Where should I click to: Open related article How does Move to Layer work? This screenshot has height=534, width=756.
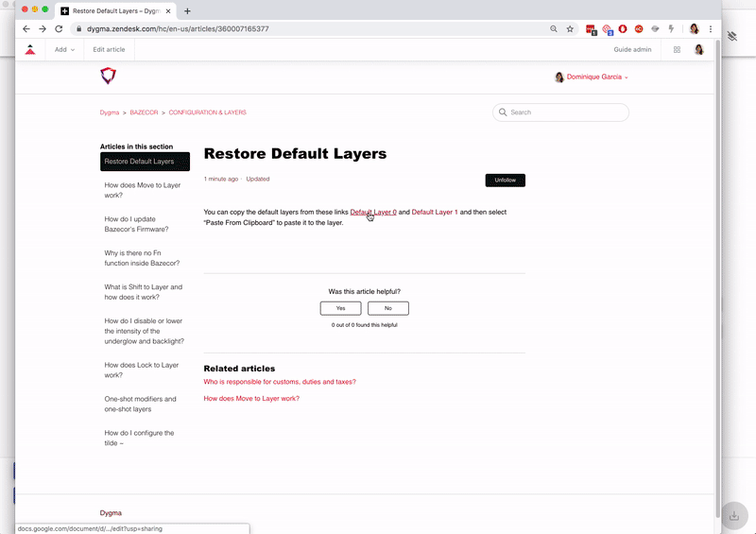(x=251, y=399)
